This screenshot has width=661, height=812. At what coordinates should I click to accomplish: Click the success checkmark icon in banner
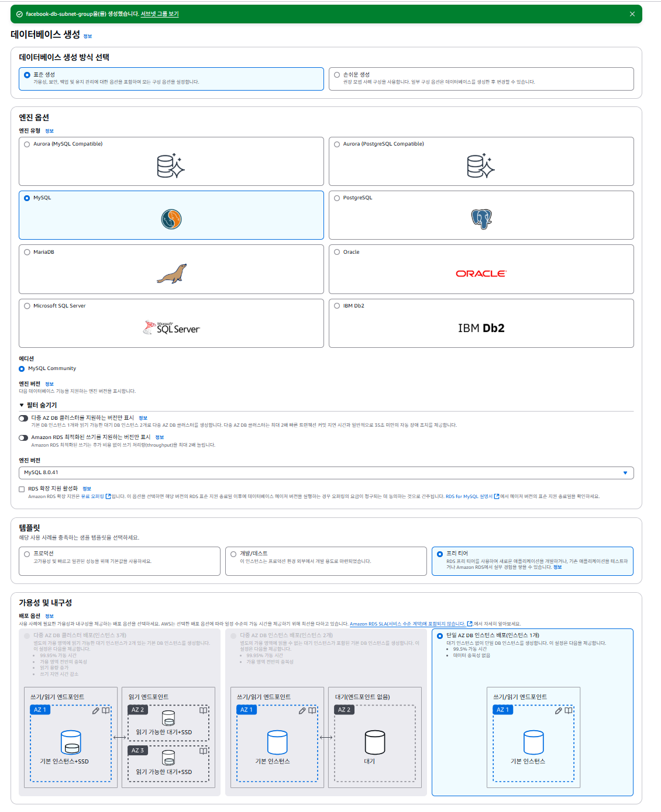tap(19, 14)
